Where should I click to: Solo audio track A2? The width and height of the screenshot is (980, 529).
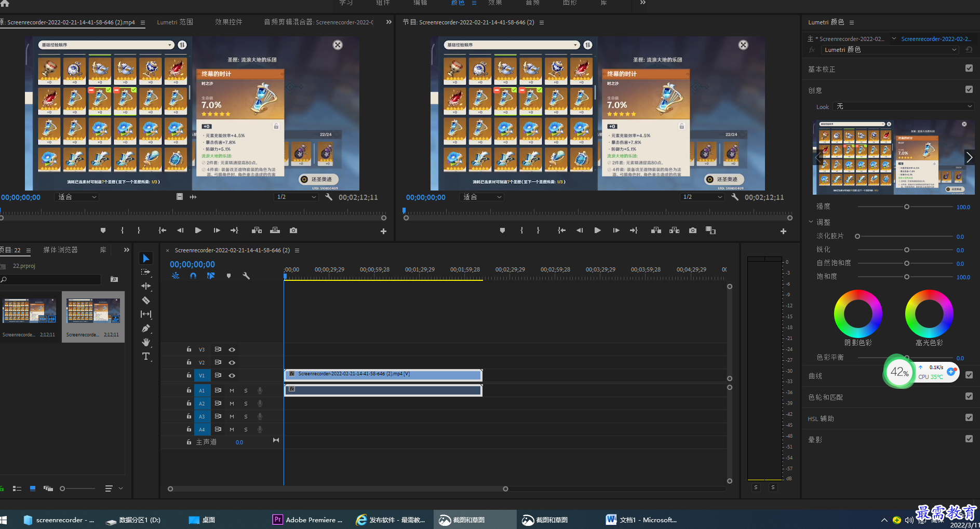point(246,403)
